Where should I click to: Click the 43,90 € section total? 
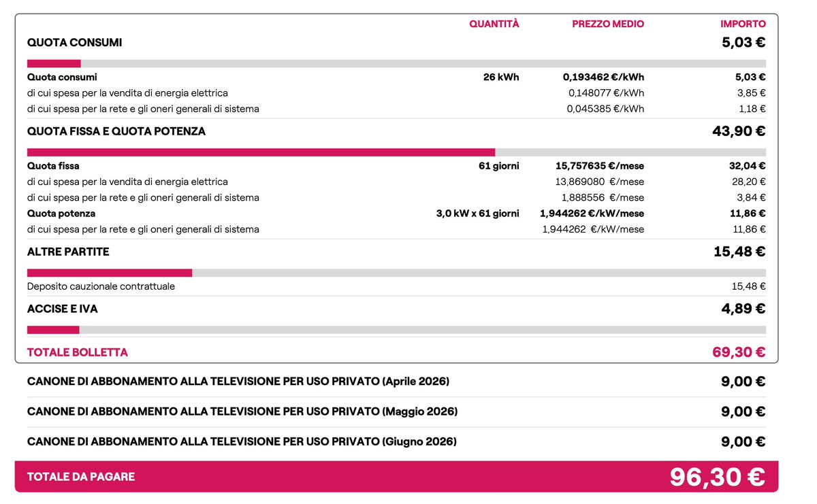pos(739,131)
